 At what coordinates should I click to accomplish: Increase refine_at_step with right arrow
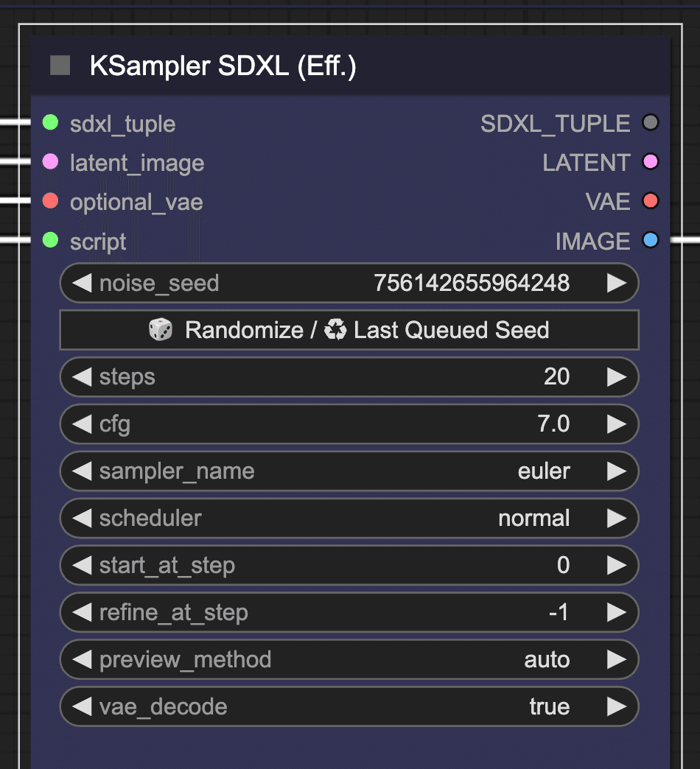(x=617, y=613)
